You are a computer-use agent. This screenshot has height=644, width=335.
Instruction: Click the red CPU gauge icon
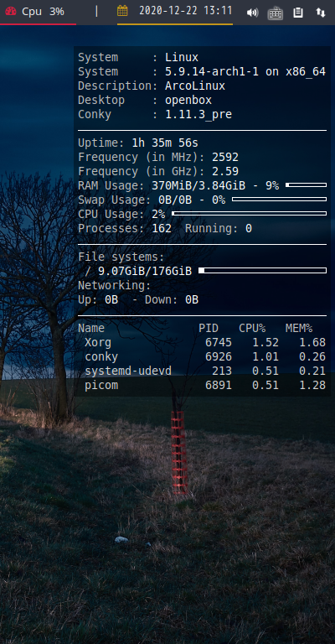pyautogui.click(x=11, y=11)
